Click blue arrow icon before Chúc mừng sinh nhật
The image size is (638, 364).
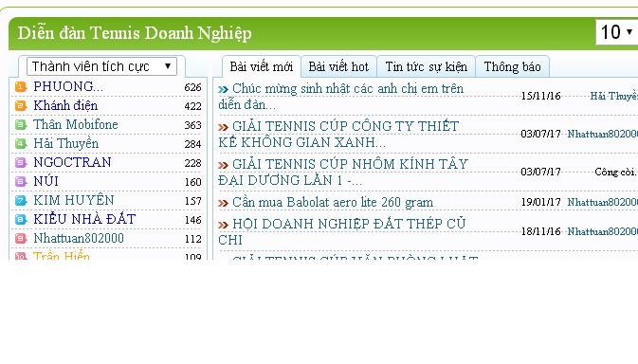click(224, 89)
